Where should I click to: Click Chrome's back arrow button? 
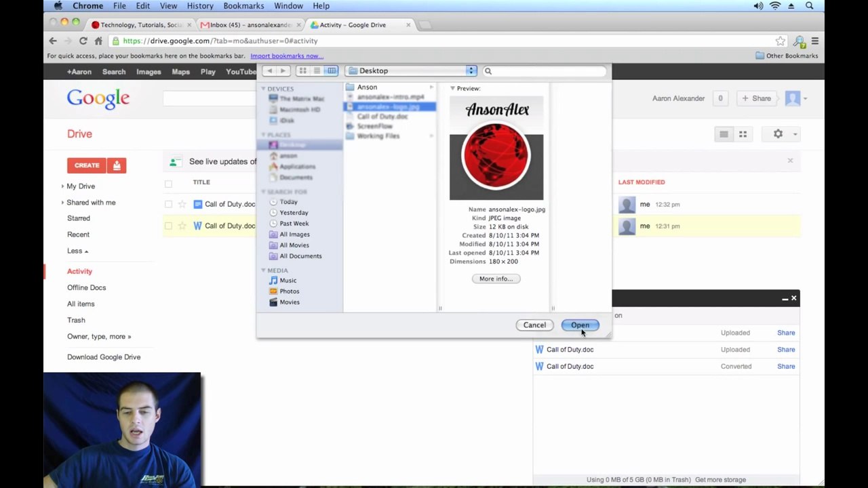click(53, 41)
